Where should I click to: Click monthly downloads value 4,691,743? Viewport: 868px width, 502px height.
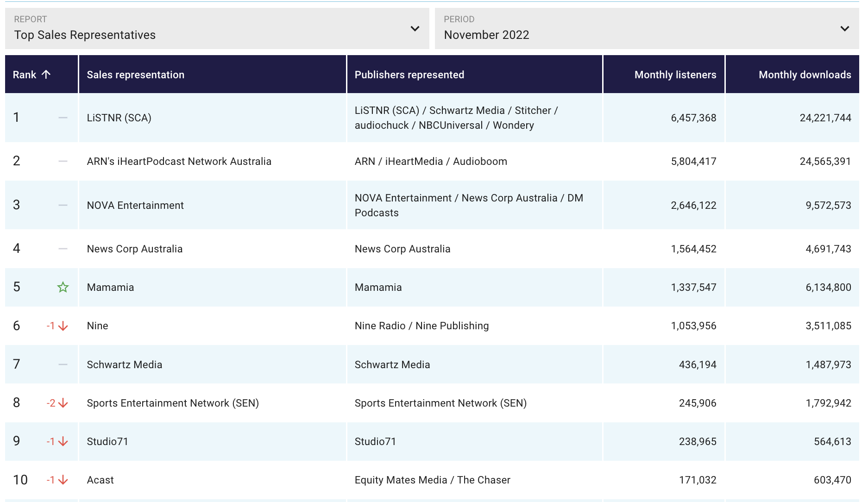pos(828,249)
